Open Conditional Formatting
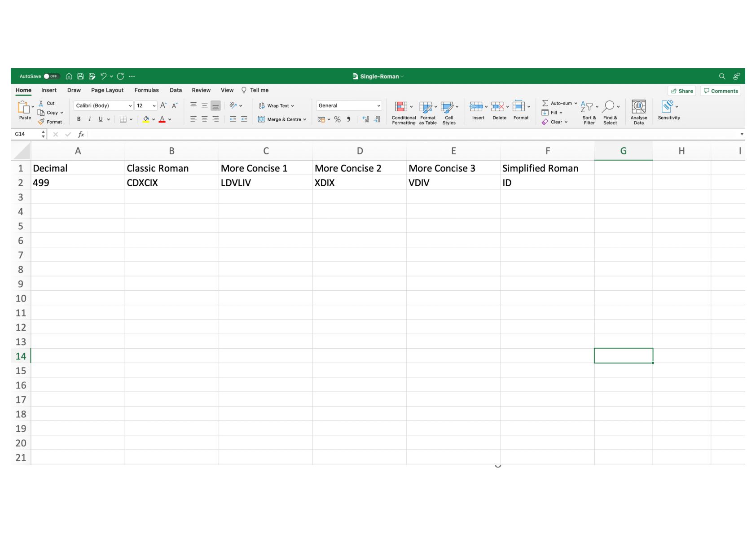Image resolution: width=756 pixels, height=534 pixels. coord(401,107)
